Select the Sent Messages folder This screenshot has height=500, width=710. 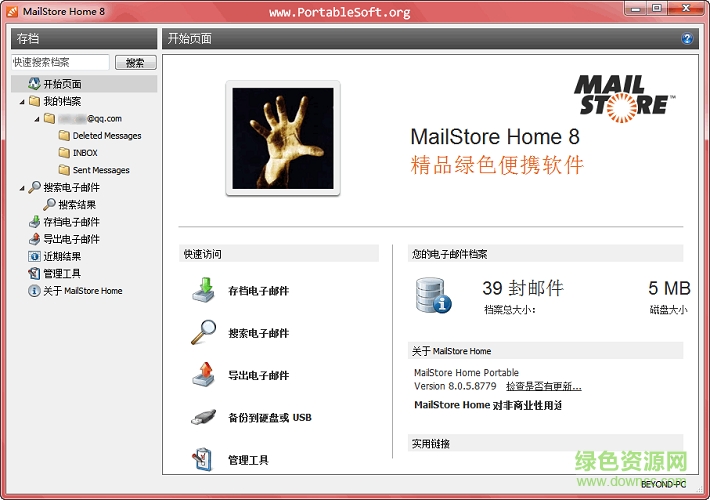(100, 170)
